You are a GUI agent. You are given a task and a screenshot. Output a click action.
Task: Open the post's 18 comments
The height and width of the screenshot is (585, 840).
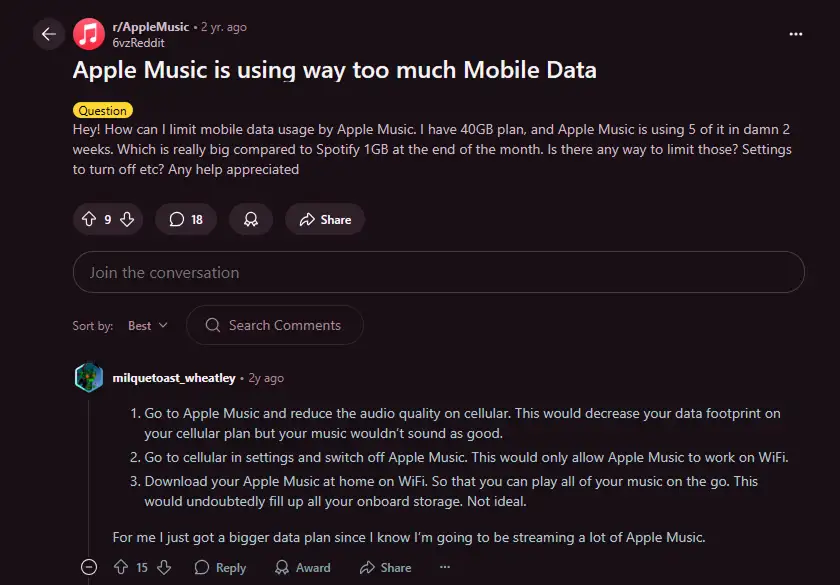pyautogui.click(x=186, y=219)
